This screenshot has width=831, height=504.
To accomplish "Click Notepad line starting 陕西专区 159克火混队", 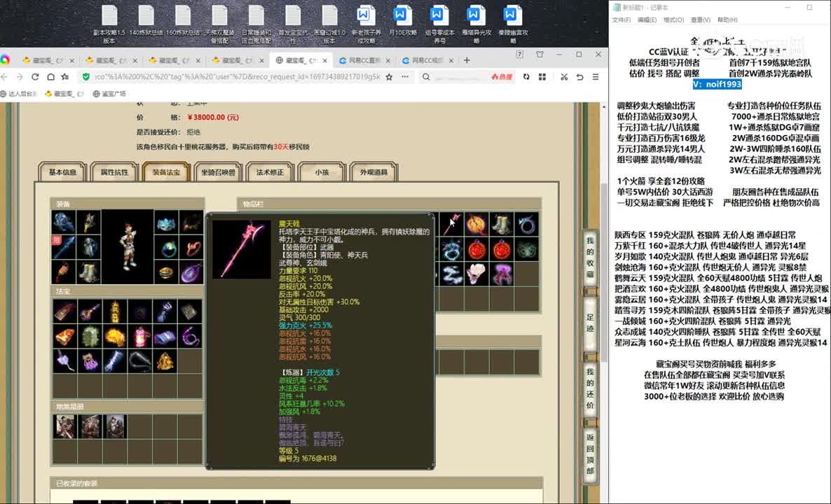I will (705, 234).
